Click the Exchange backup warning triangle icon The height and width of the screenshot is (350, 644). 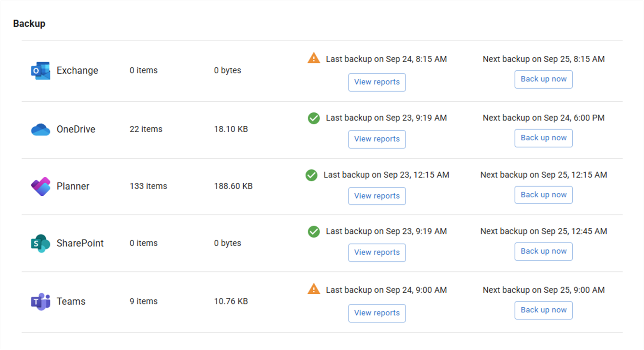[314, 58]
